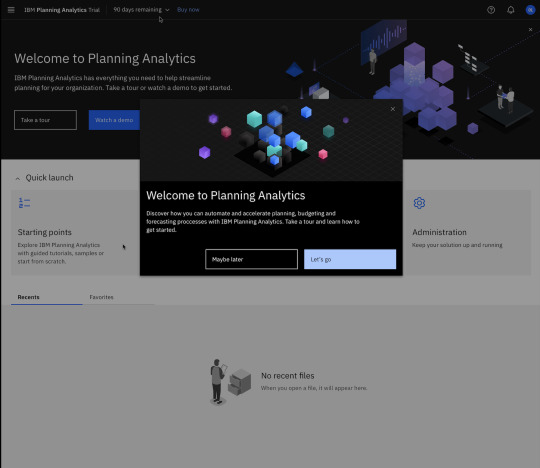Click the Starting points list icon
This screenshot has height=468, width=540.
pos(24,203)
